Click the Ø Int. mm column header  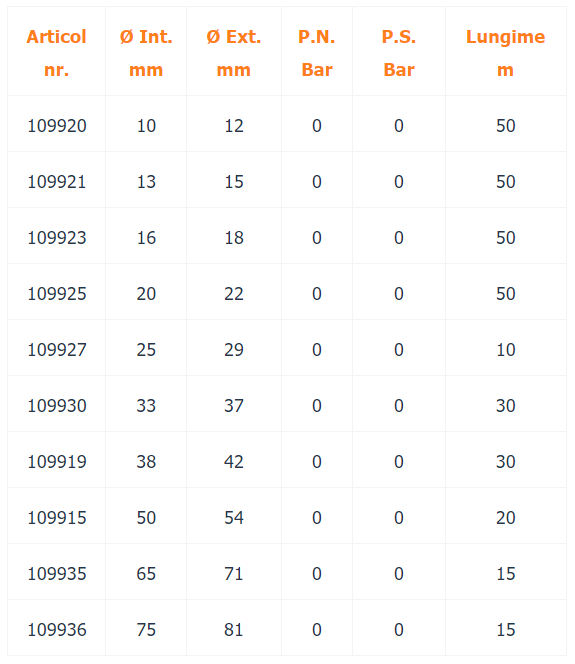[x=146, y=53]
